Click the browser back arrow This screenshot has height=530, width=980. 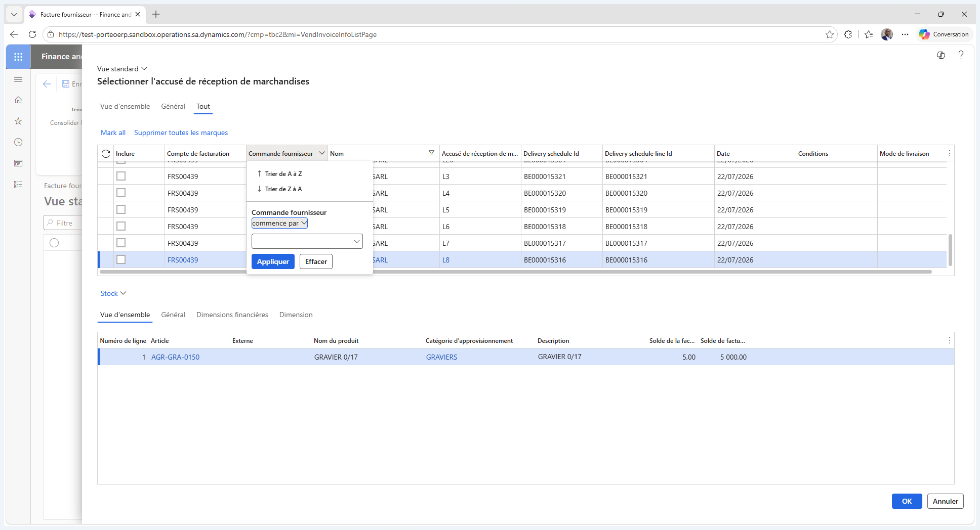(14, 34)
